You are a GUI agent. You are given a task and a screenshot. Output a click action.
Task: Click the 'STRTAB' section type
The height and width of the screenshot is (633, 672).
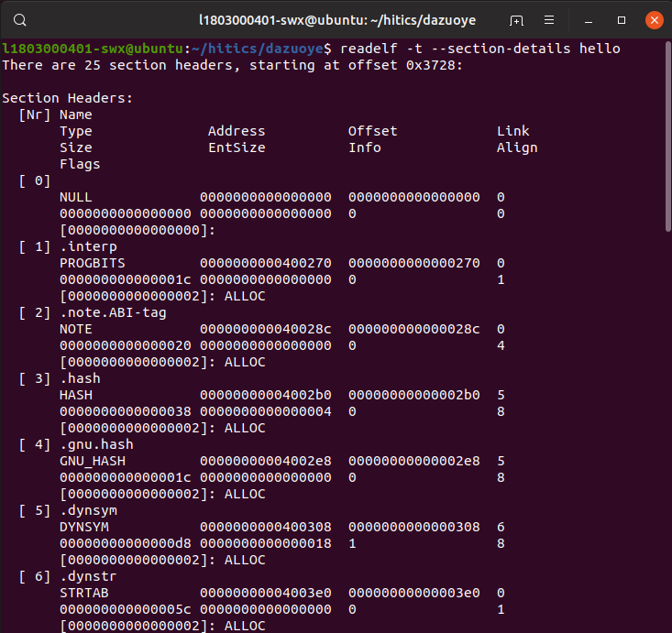click(x=84, y=594)
